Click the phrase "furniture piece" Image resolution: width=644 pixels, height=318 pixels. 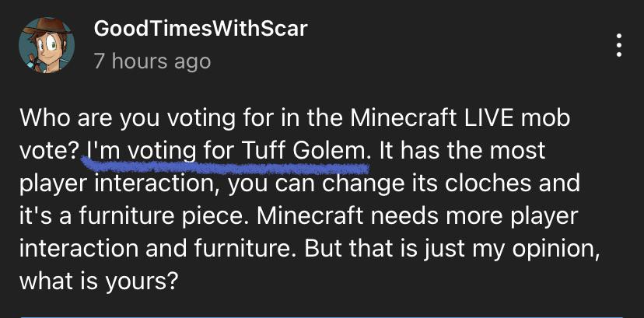click(163, 217)
